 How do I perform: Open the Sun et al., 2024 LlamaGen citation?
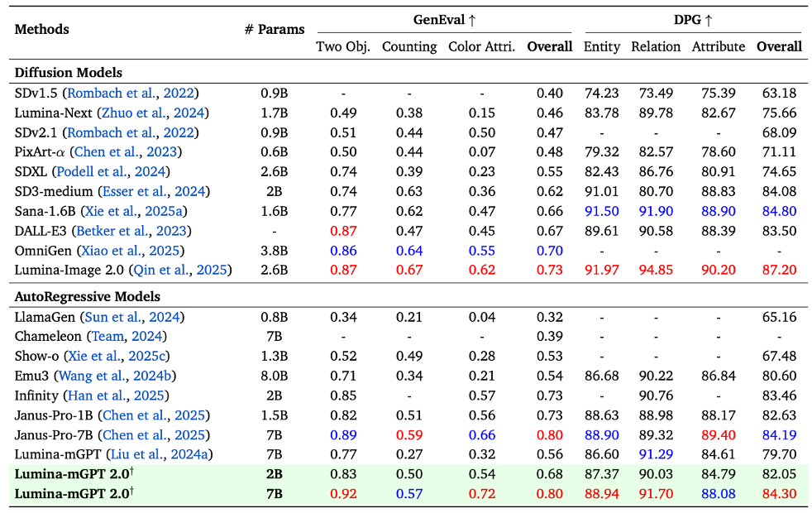coord(132,317)
